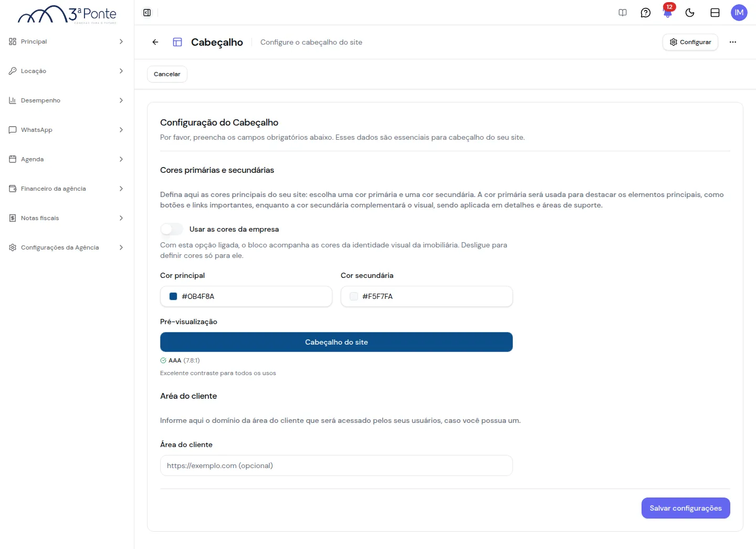Enable 'Usar as cores da empresa' switch
The width and height of the screenshot is (756, 549).
[x=172, y=229]
